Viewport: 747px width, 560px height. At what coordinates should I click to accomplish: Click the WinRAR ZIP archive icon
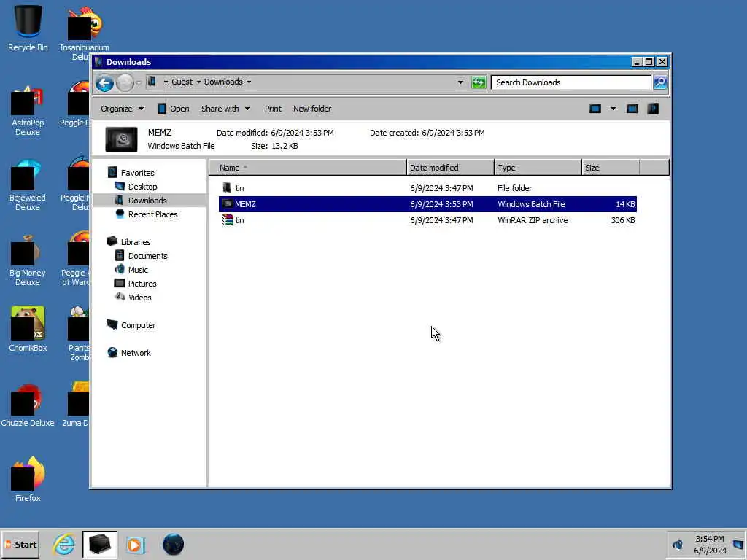pos(228,220)
